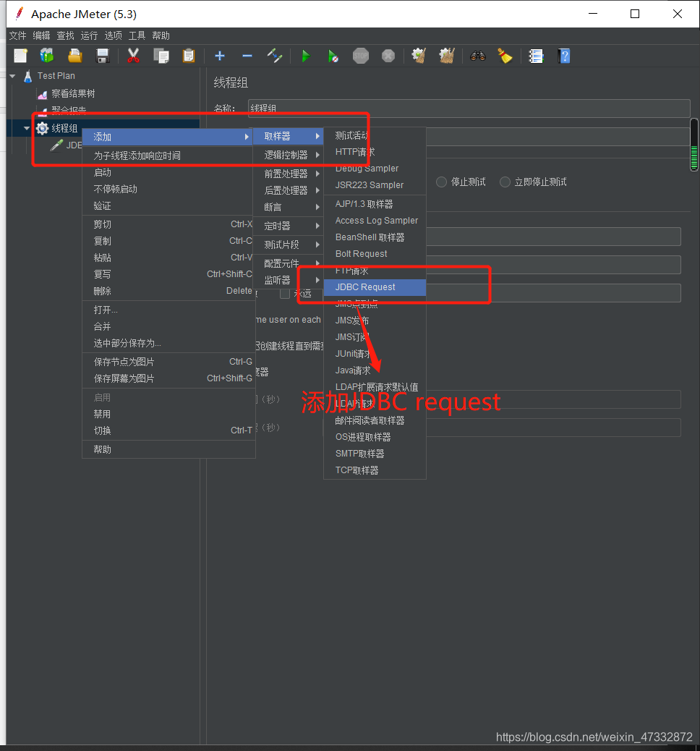The image size is (700, 751).
Task: Open the Function helper list icon
Action: click(537, 56)
